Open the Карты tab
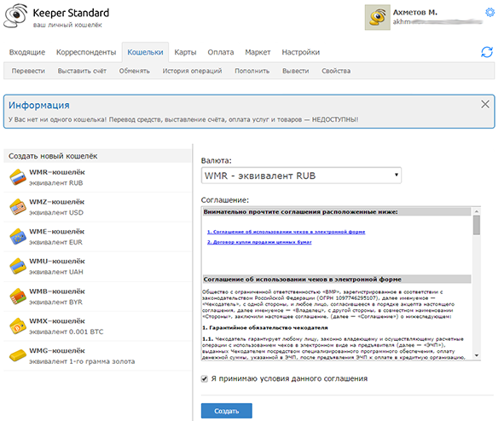The width and height of the screenshot is (504, 421). pyautogui.click(x=185, y=52)
